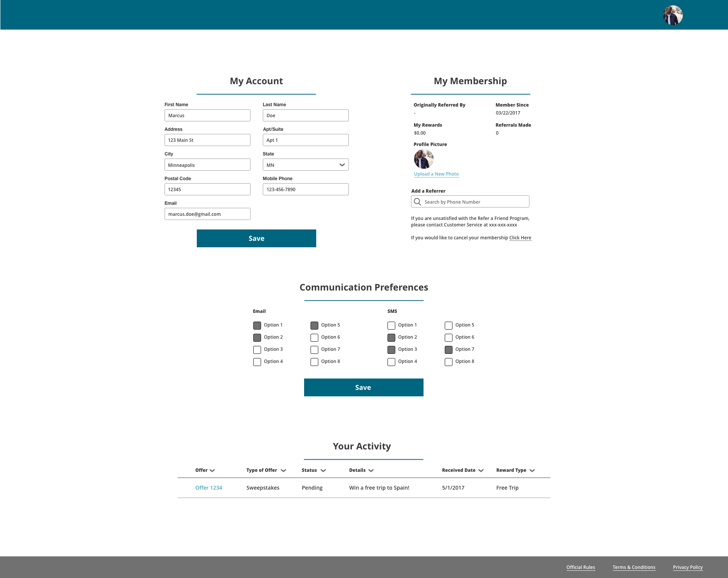Focus the Mobile Phone input field
728x578 pixels.
306,189
